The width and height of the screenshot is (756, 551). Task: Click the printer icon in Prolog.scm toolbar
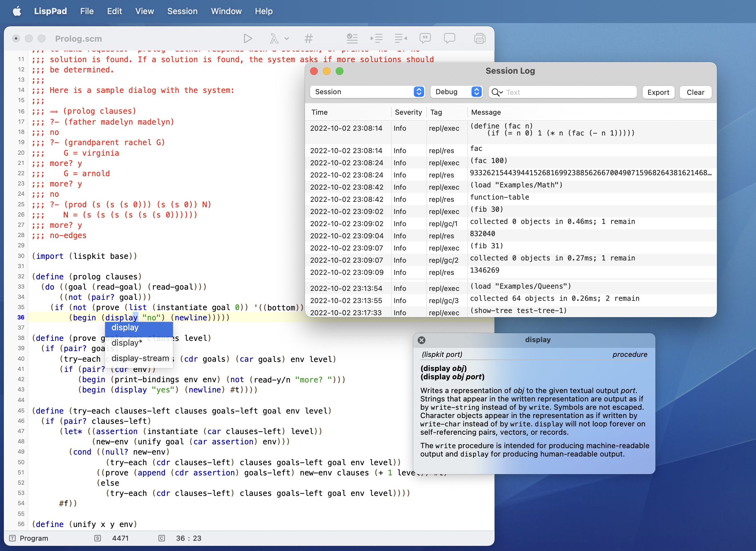480,39
